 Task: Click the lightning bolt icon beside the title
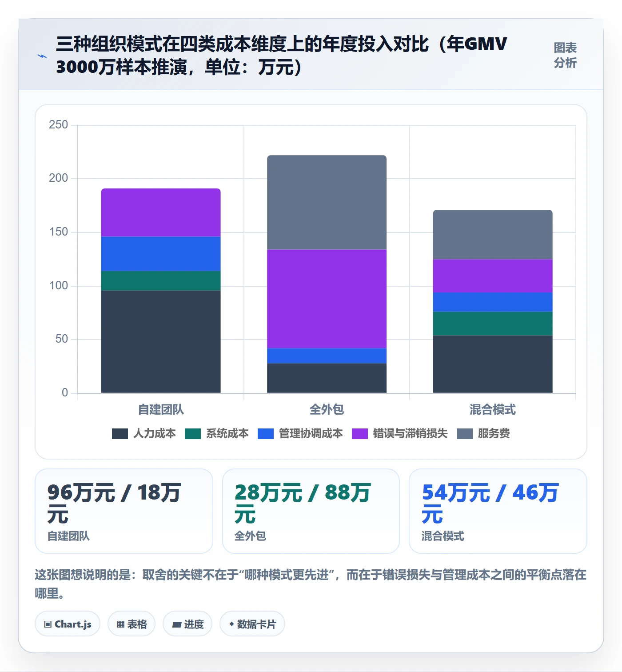(42, 56)
